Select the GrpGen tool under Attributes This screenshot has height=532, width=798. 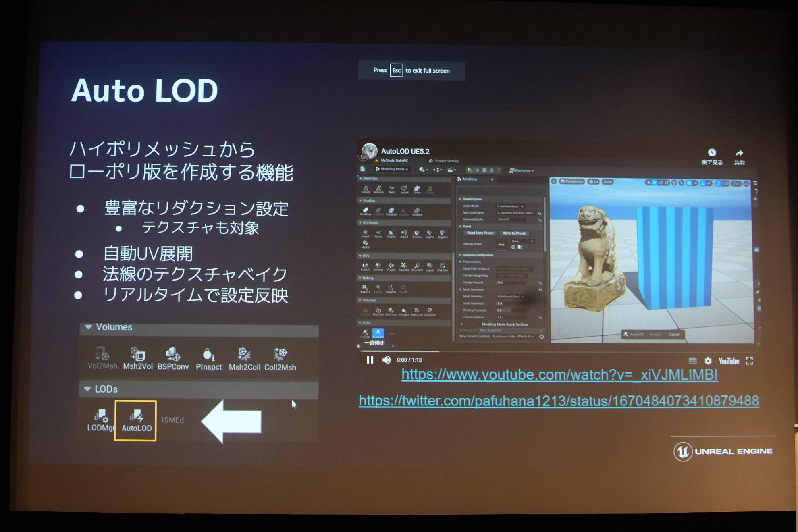coord(417,234)
